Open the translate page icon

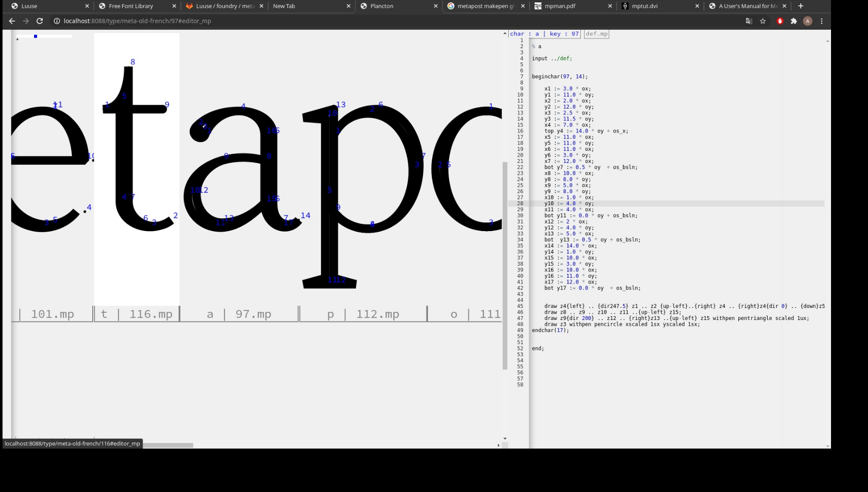pos(749,21)
